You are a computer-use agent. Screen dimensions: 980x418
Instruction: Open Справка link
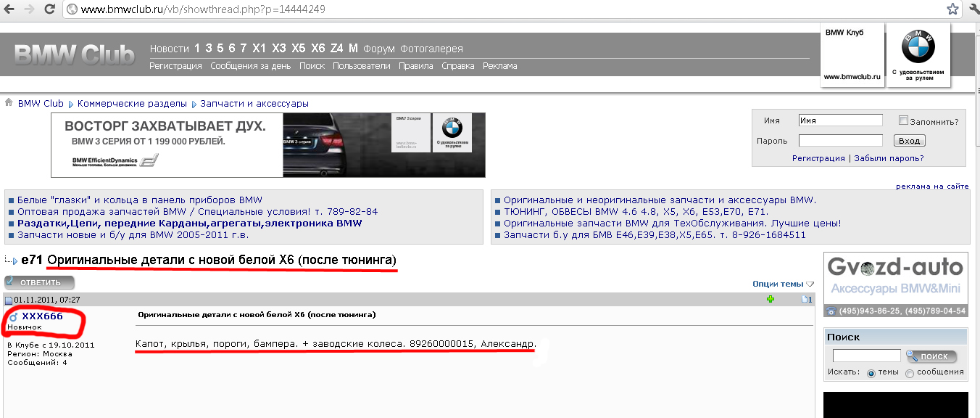(458, 66)
